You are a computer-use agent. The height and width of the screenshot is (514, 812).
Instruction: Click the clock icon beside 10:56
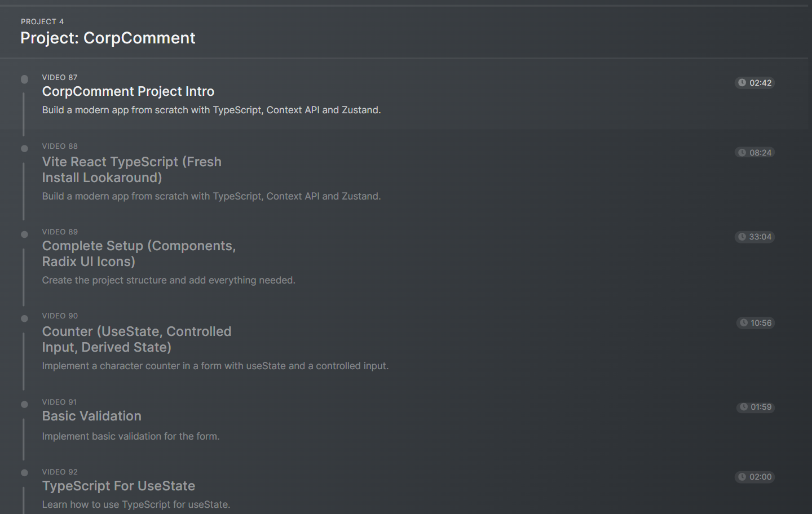tap(744, 323)
